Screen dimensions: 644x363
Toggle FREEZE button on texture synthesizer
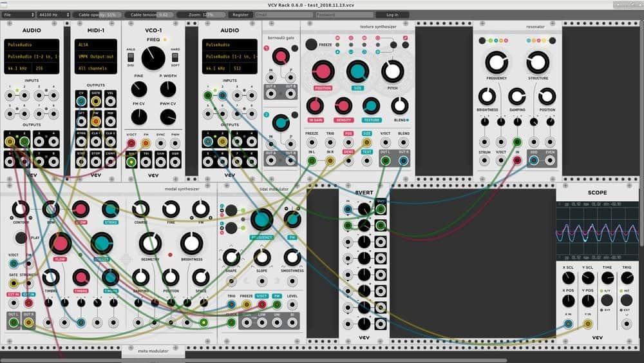pos(311,44)
